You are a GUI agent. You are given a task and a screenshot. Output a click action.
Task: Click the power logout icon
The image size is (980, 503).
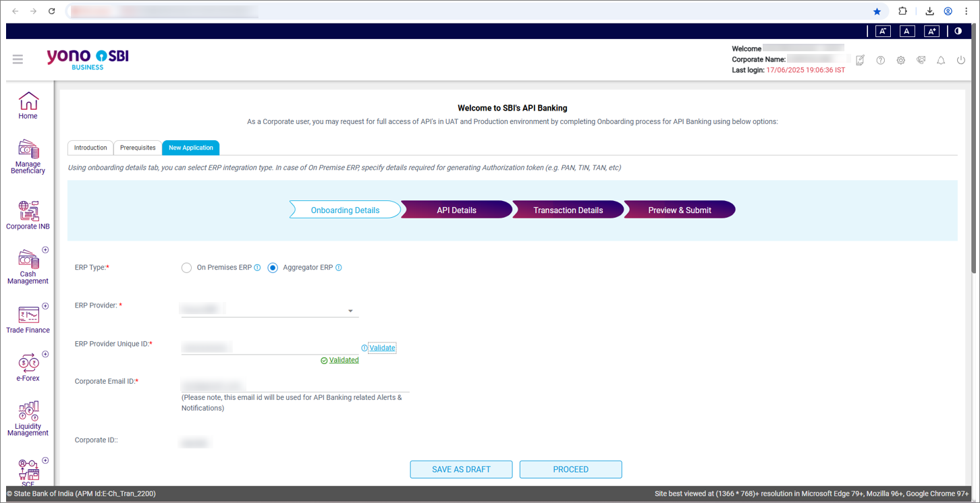coord(961,60)
